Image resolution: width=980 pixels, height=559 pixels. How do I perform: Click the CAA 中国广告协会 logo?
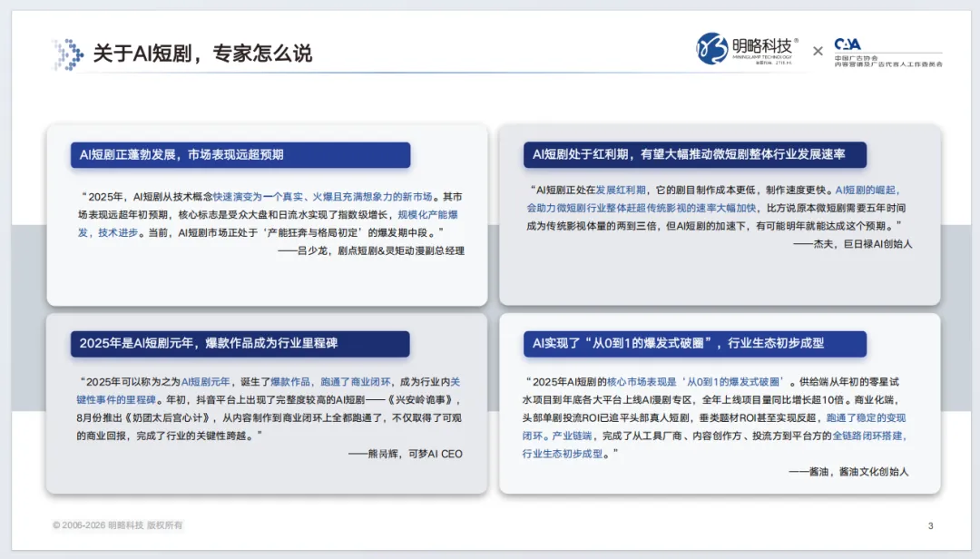click(x=888, y=52)
